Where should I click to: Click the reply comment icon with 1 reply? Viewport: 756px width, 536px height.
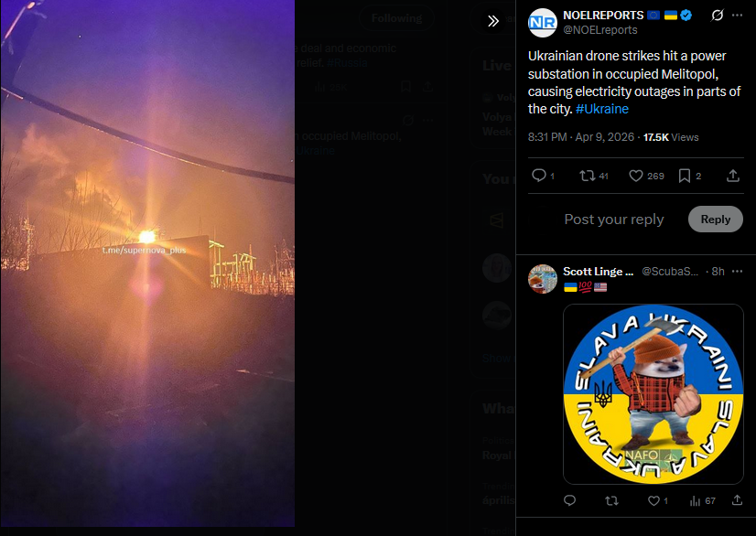543,176
